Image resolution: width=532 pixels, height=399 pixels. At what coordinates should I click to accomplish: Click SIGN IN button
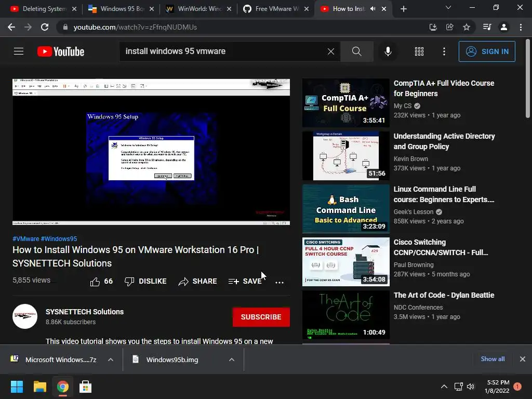pos(487,51)
